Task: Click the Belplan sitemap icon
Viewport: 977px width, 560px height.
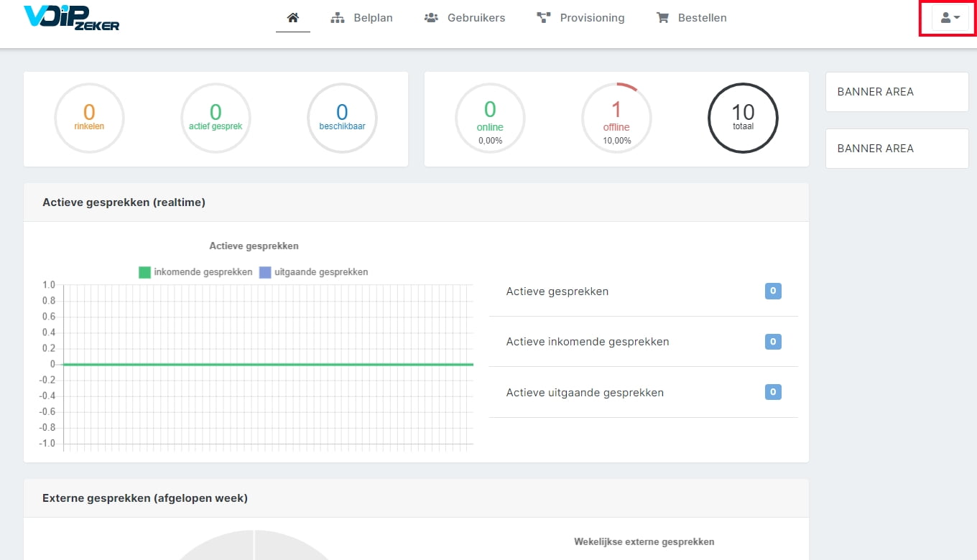Action: click(338, 18)
